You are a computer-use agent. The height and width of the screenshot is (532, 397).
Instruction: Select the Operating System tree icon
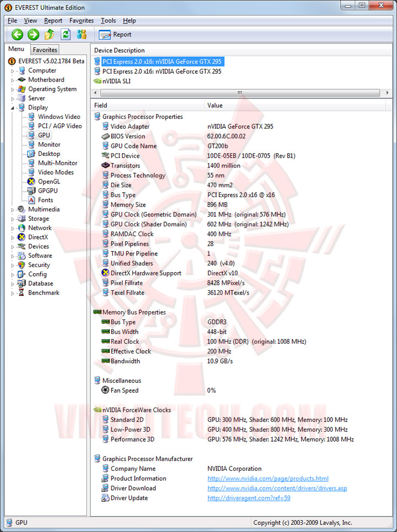(22, 89)
